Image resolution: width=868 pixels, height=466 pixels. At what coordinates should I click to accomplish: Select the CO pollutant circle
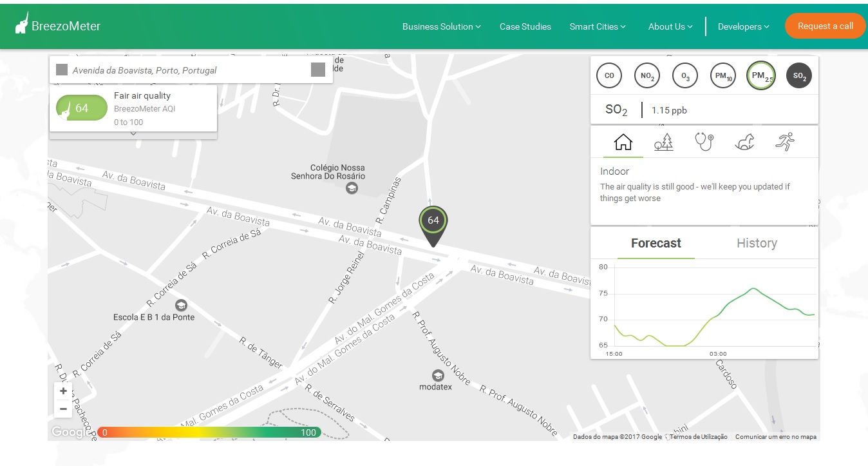coord(609,75)
